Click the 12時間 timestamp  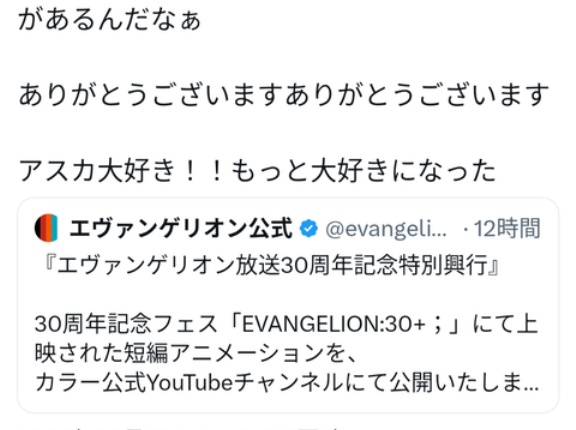point(507,228)
